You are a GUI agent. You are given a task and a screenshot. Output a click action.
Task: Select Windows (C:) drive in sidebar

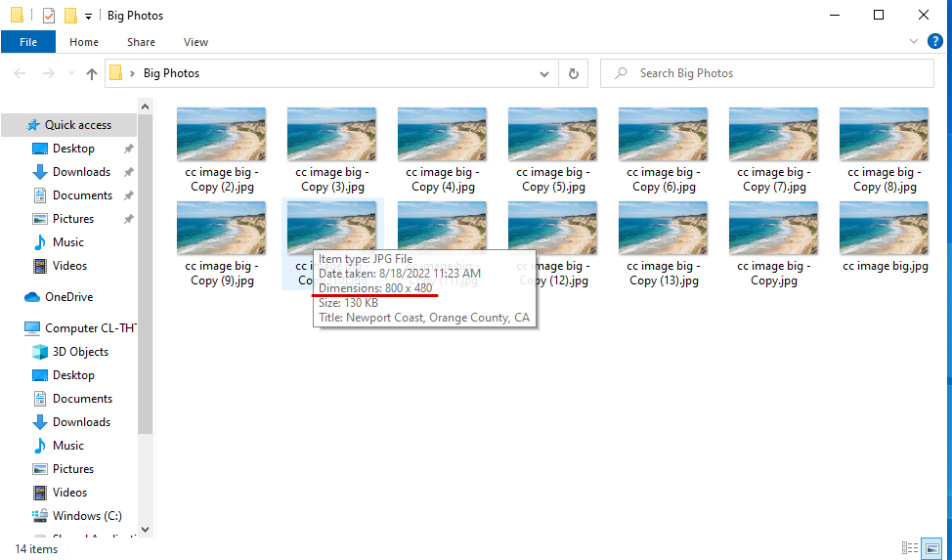pos(86,516)
